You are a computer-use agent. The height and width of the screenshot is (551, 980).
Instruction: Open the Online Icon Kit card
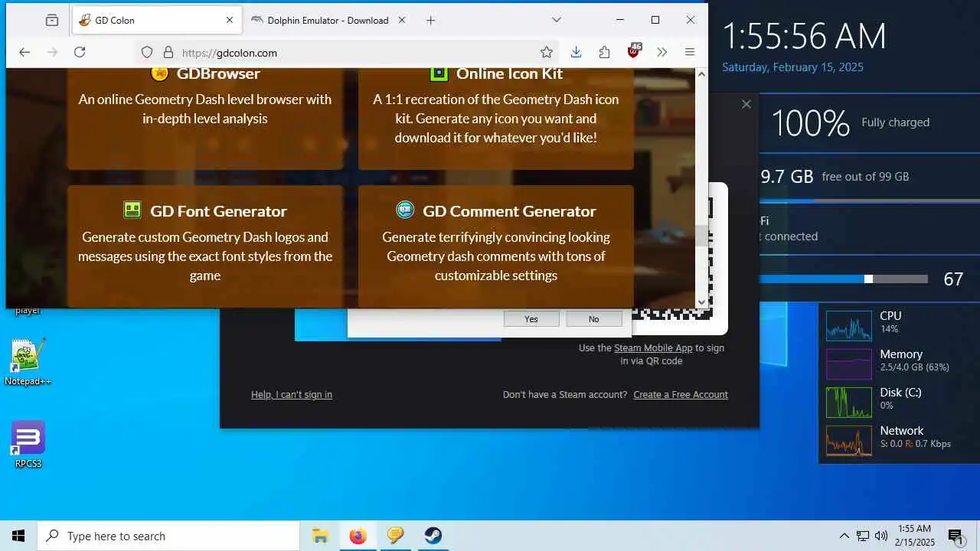pyautogui.click(x=496, y=119)
